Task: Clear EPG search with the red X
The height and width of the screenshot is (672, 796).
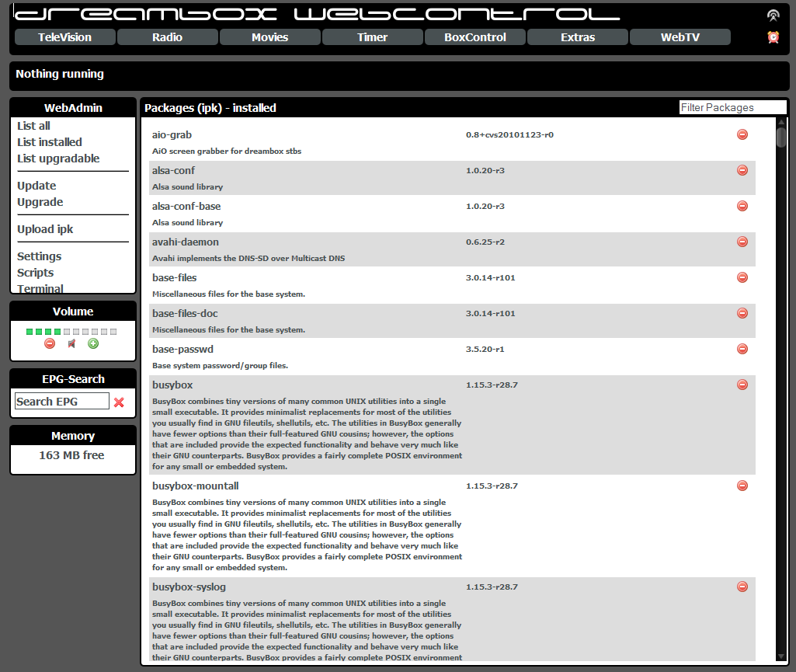Action: [x=120, y=402]
